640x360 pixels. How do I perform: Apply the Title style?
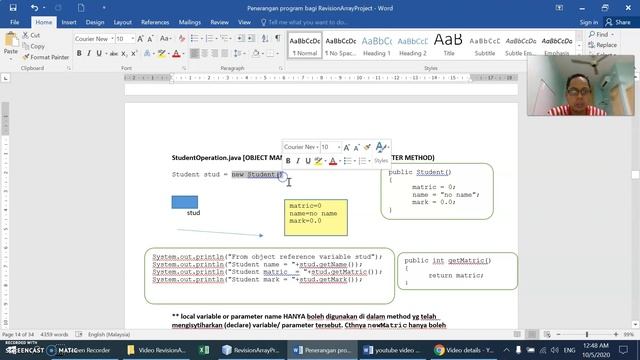(x=449, y=45)
